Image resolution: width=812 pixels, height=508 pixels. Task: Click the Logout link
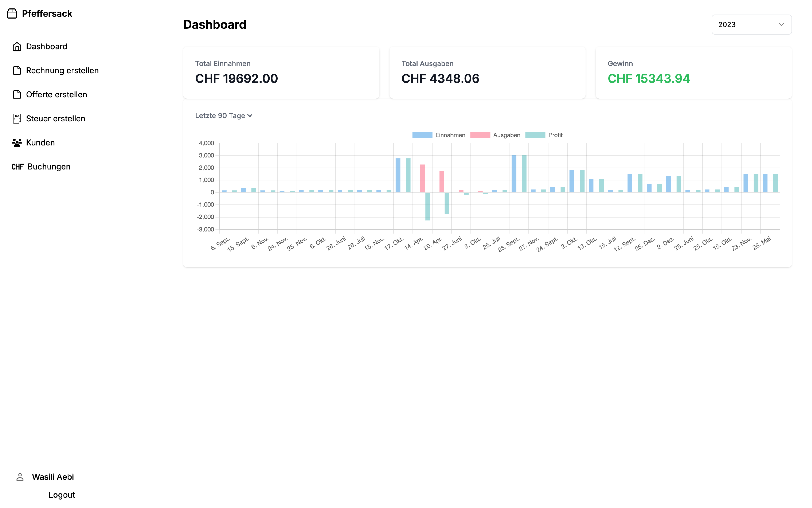(61, 495)
